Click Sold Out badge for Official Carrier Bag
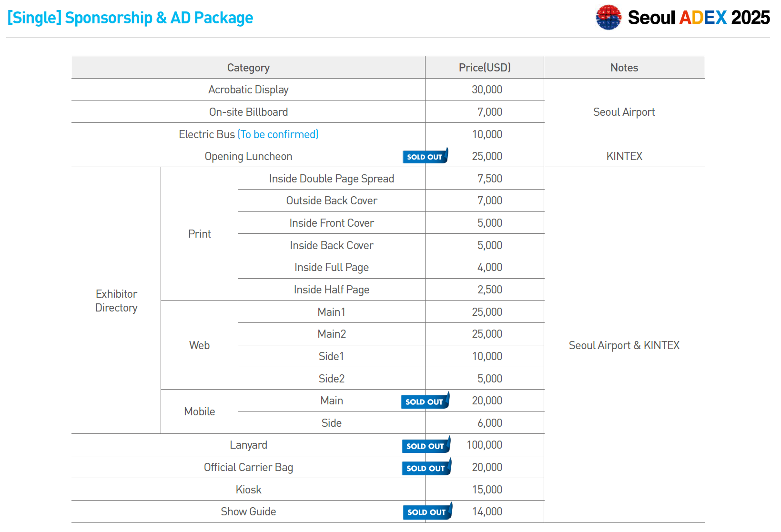Viewport: 781px width, 532px height. tap(426, 468)
